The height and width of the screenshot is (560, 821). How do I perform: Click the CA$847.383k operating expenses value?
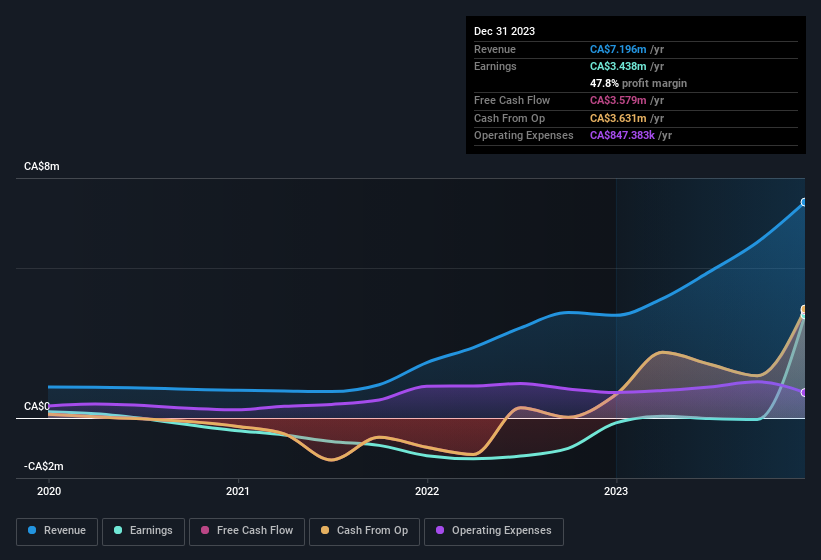pyautogui.click(x=622, y=136)
